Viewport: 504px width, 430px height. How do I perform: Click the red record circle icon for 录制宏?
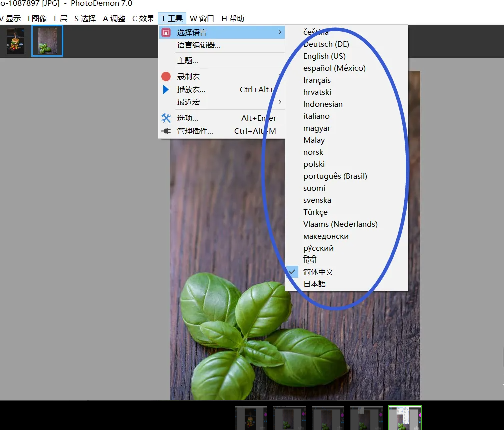166,77
